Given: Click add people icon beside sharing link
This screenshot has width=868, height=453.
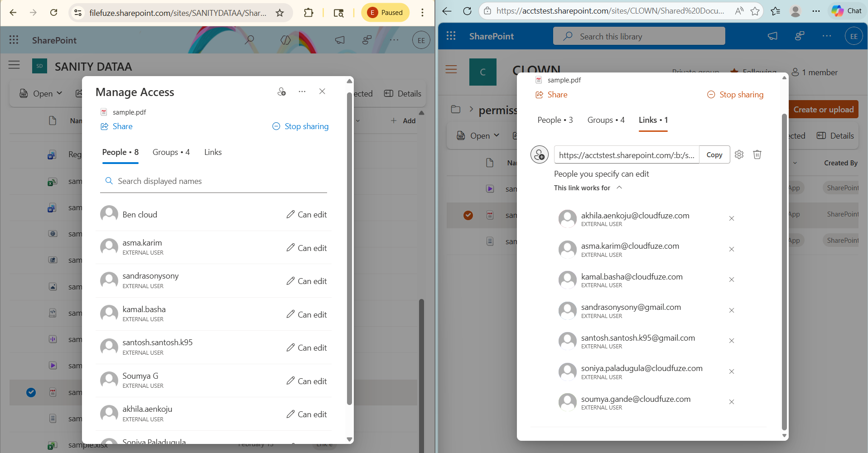Looking at the screenshot, I should tap(540, 154).
